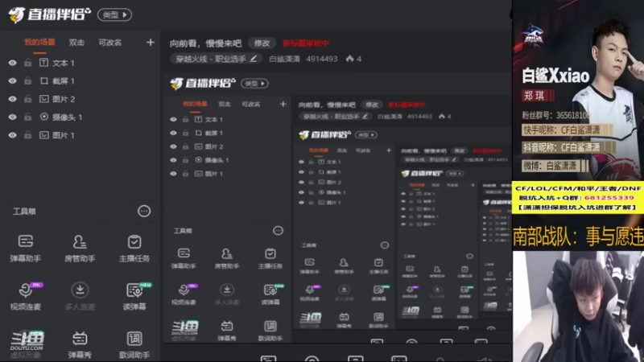Select the 图片 2 layer row
The height and width of the screenshot is (362, 644).
pos(80,99)
